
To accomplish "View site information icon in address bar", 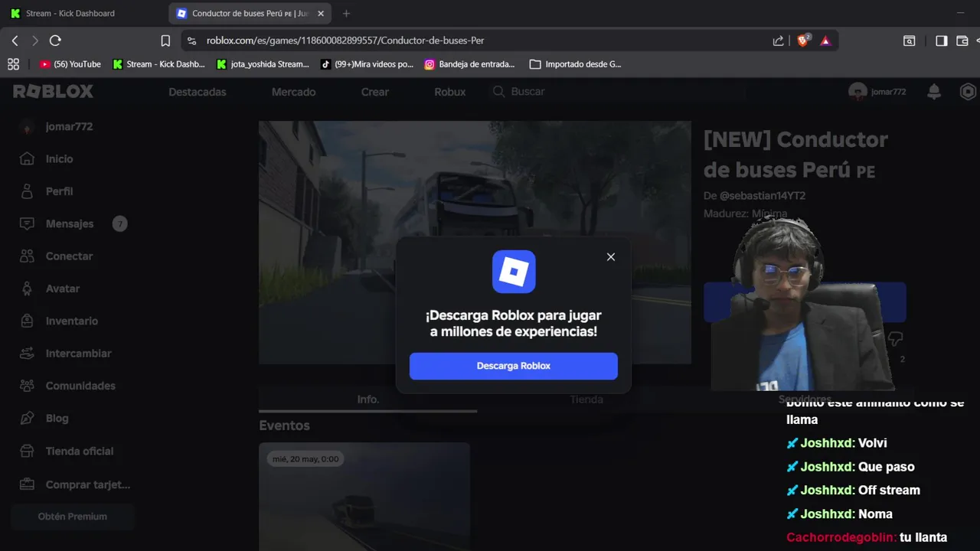I will tap(192, 41).
